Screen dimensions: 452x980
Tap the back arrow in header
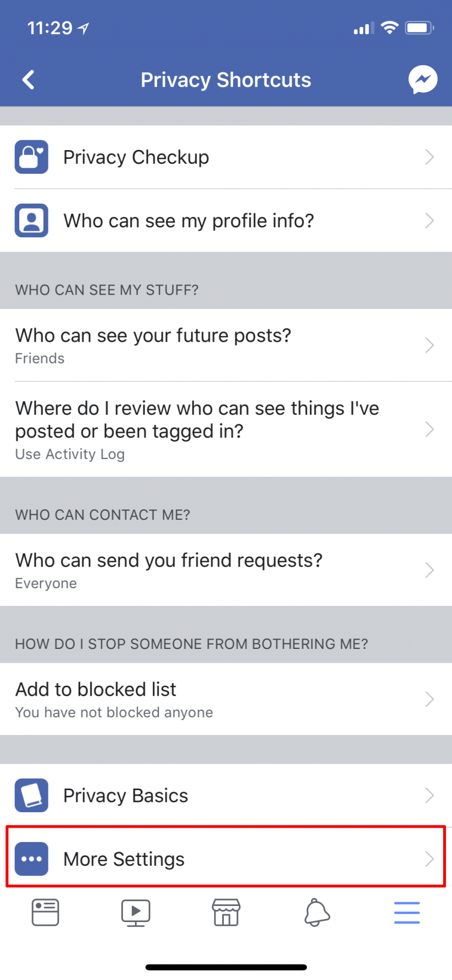tap(29, 80)
